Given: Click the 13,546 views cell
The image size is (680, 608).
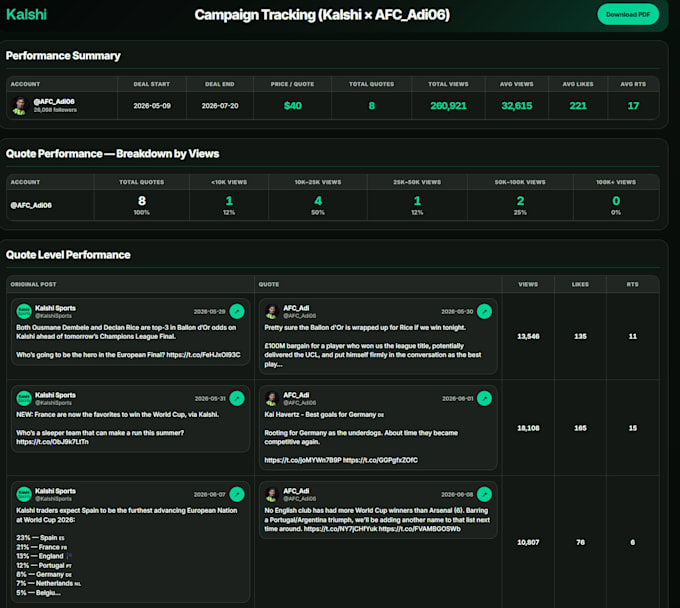Looking at the screenshot, I should tap(528, 336).
